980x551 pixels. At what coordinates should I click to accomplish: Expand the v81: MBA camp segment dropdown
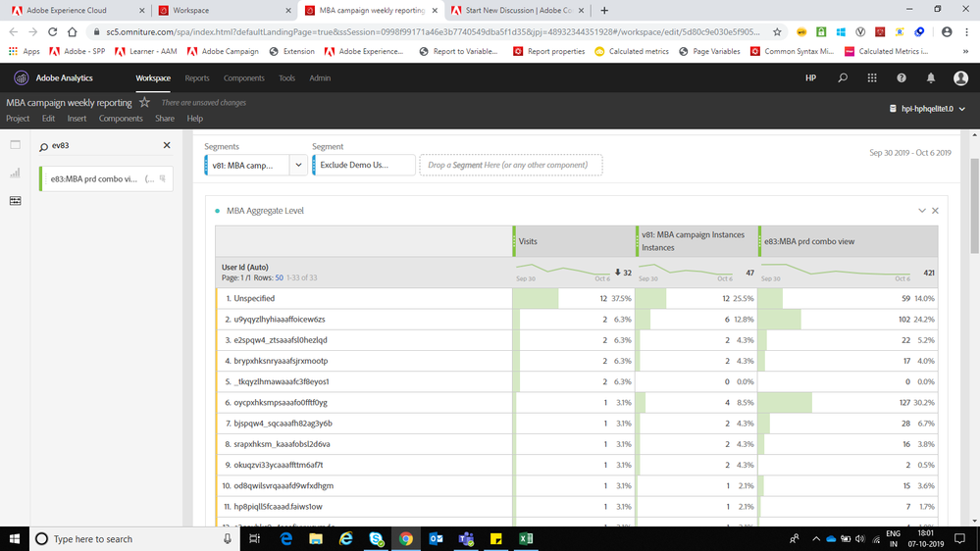pyautogui.click(x=299, y=165)
